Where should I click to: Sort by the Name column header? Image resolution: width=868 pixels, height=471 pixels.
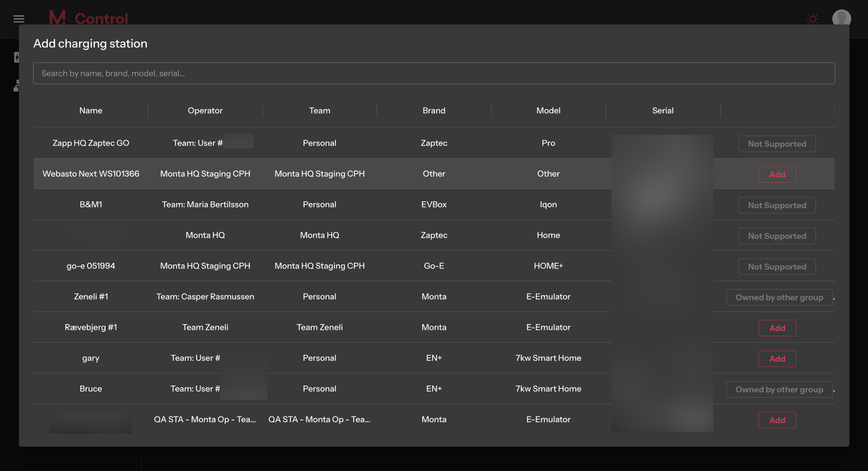point(91,111)
